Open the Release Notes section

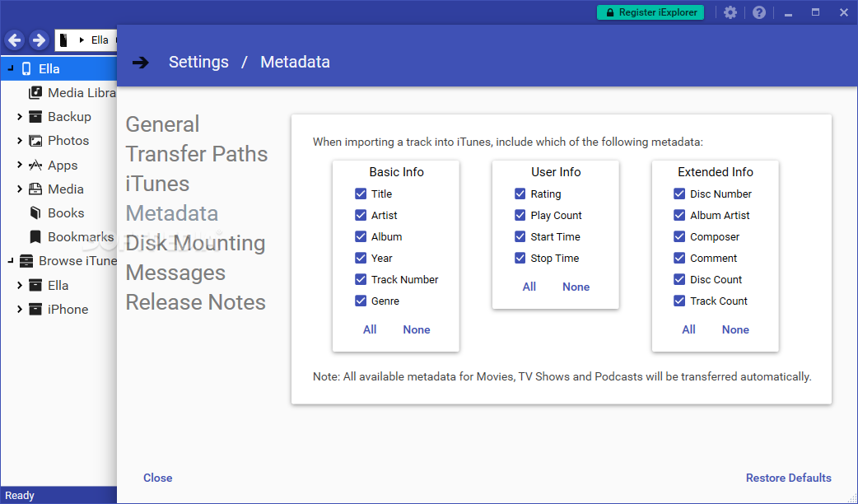coord(195,302)
